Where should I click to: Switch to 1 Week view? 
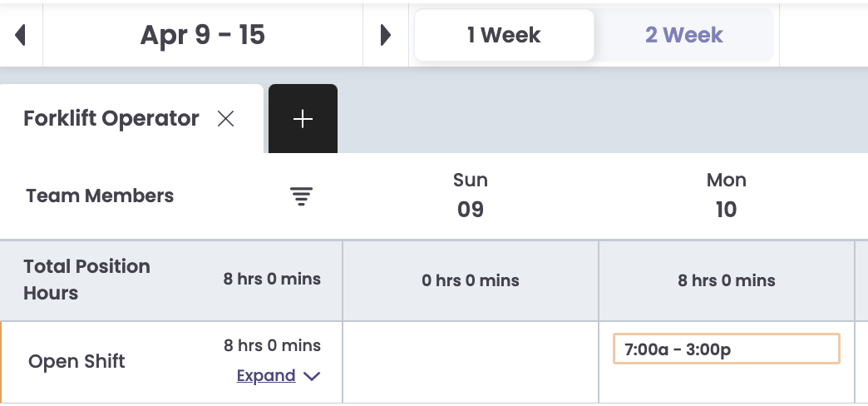(x=504, y=35)
